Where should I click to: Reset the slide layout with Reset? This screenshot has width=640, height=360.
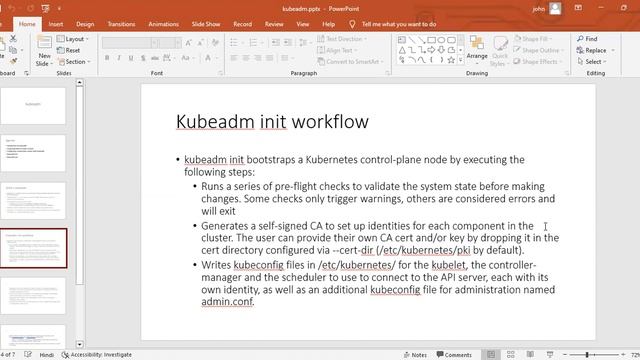[69, 50]
